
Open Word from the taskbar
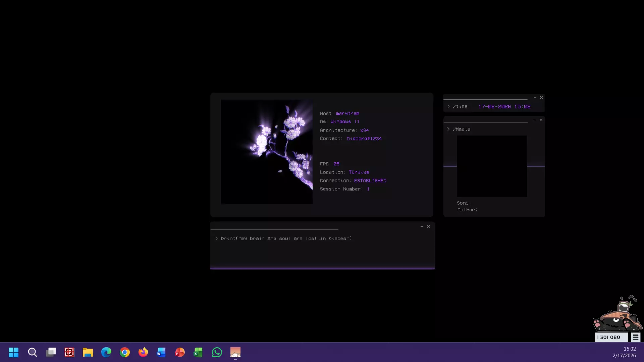[161, 352]
